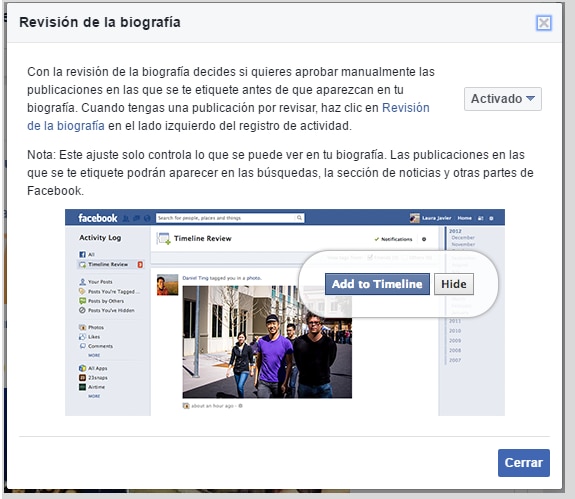The height and width of the screenshot is (499, 575).
Task: Open the Activado dropdown
Action: (x=503, y=99)
